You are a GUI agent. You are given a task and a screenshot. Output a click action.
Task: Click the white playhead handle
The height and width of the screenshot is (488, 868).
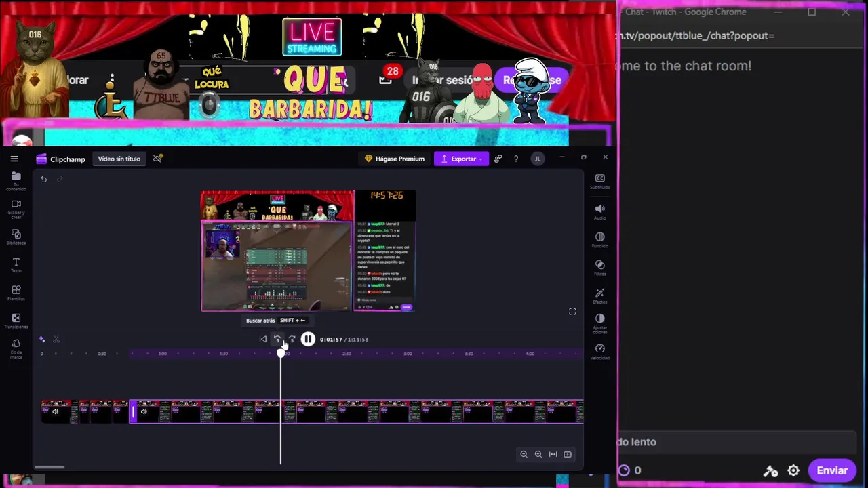tap(281, 354)
